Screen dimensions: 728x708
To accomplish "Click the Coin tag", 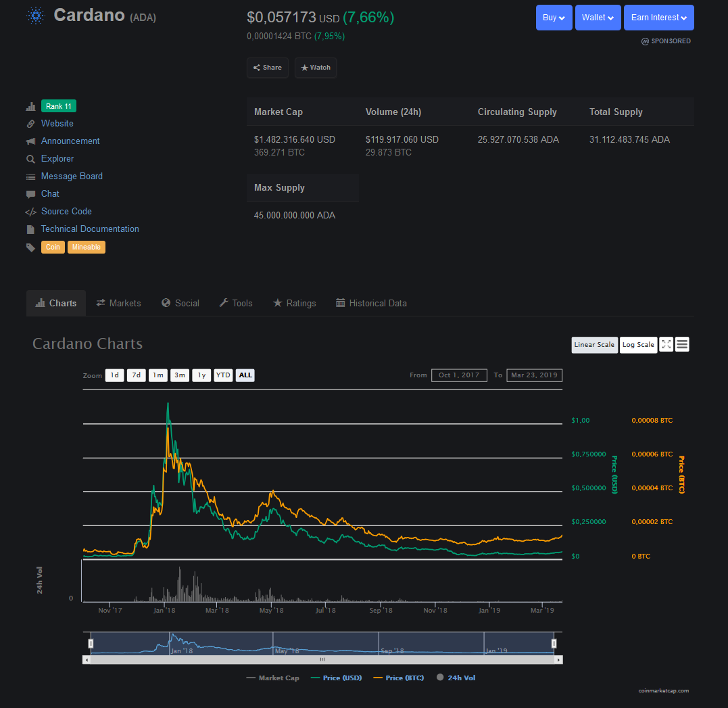I will click(53, 247).
